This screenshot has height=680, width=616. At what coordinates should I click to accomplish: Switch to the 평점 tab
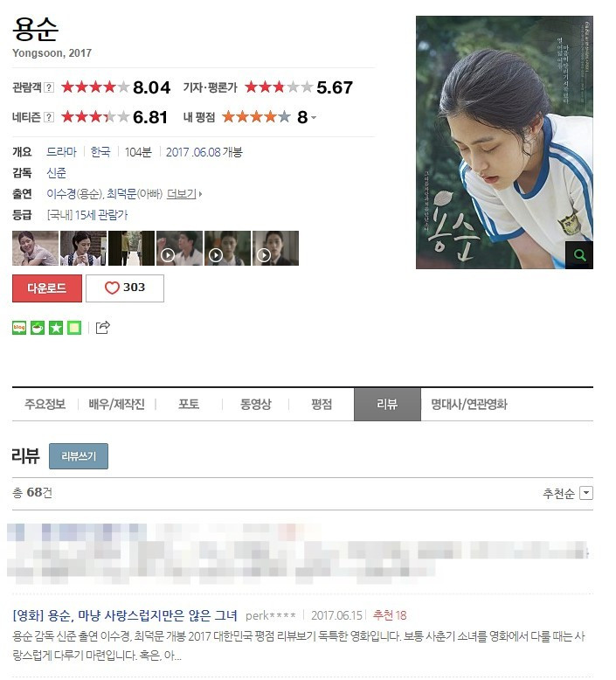(x=322, y=404)
